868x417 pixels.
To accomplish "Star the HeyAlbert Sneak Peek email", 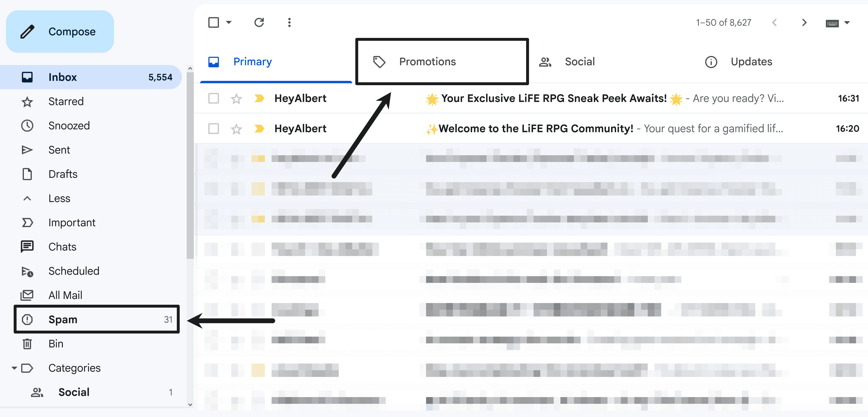I will click(236, 98).
